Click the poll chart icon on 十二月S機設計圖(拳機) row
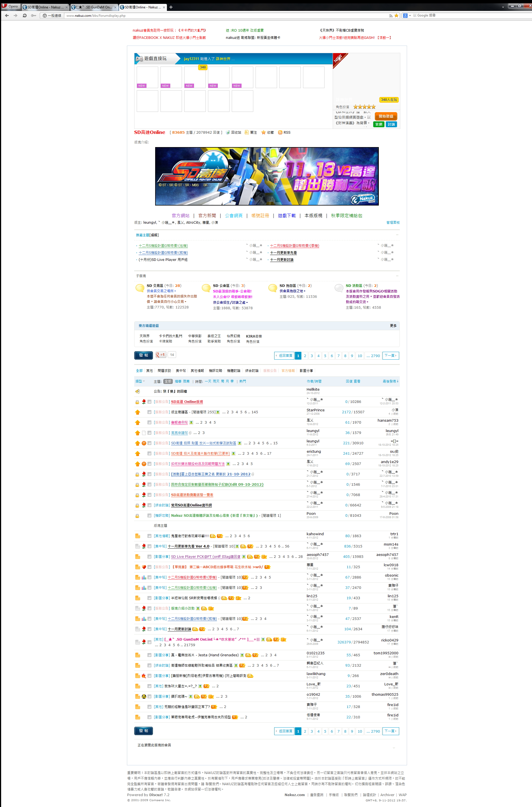532x807 pixels. (144, 577)
